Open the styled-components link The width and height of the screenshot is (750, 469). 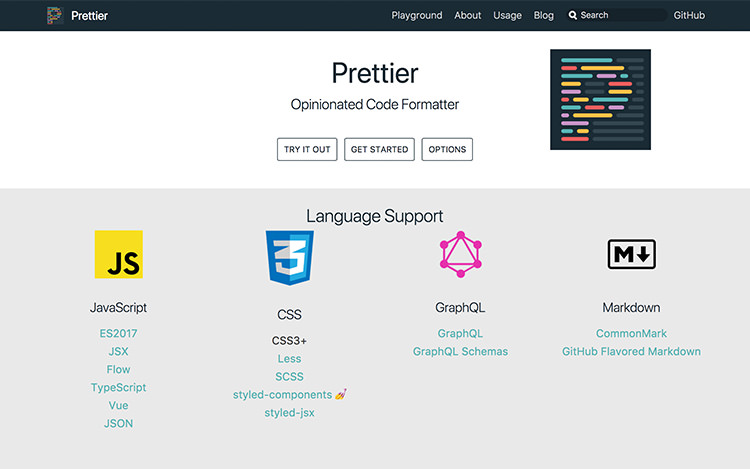[282, 395]
